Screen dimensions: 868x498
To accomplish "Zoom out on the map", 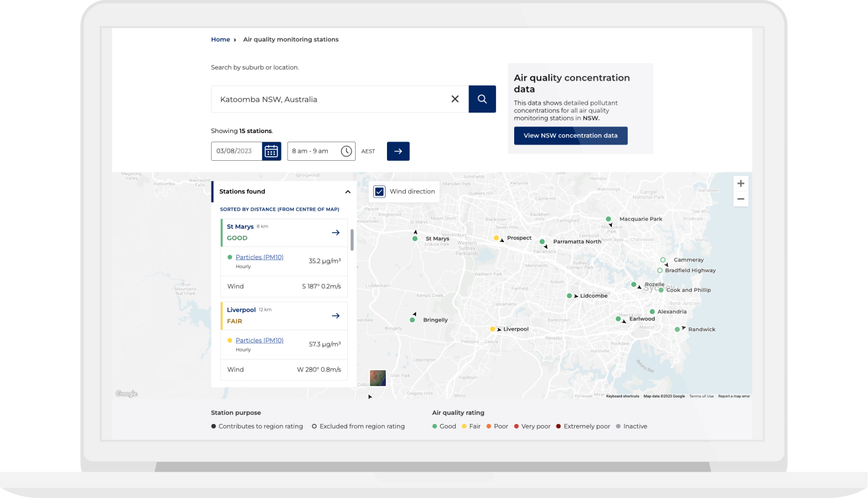I will [x=741, y=199].
